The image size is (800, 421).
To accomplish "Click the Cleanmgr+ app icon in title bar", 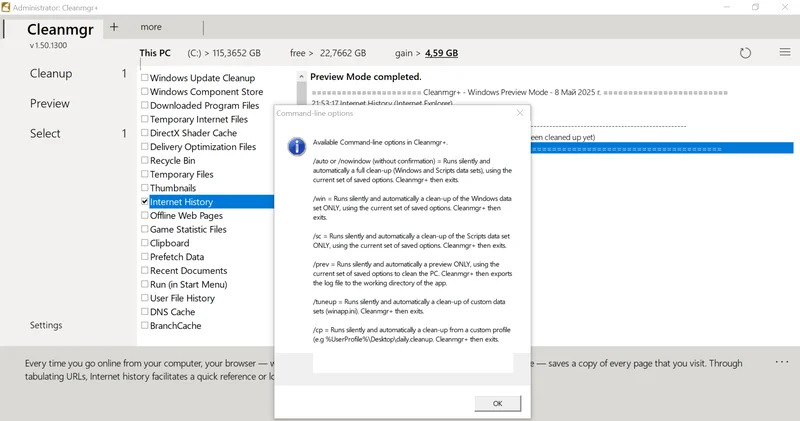I will (6, 7).
